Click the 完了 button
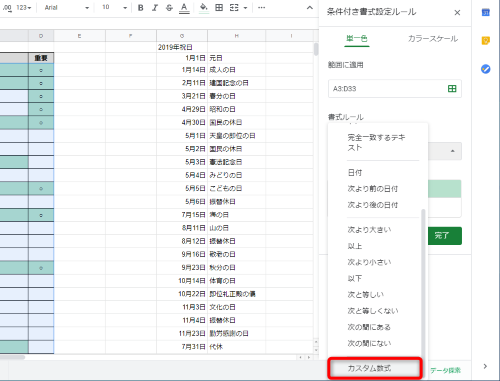Image resolution: width=500 pixels, height=381 pixels. click(445, 236)
